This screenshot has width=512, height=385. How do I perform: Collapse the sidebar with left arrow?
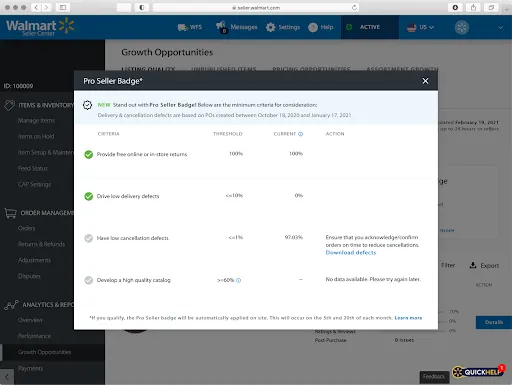(x=7, y=377)
